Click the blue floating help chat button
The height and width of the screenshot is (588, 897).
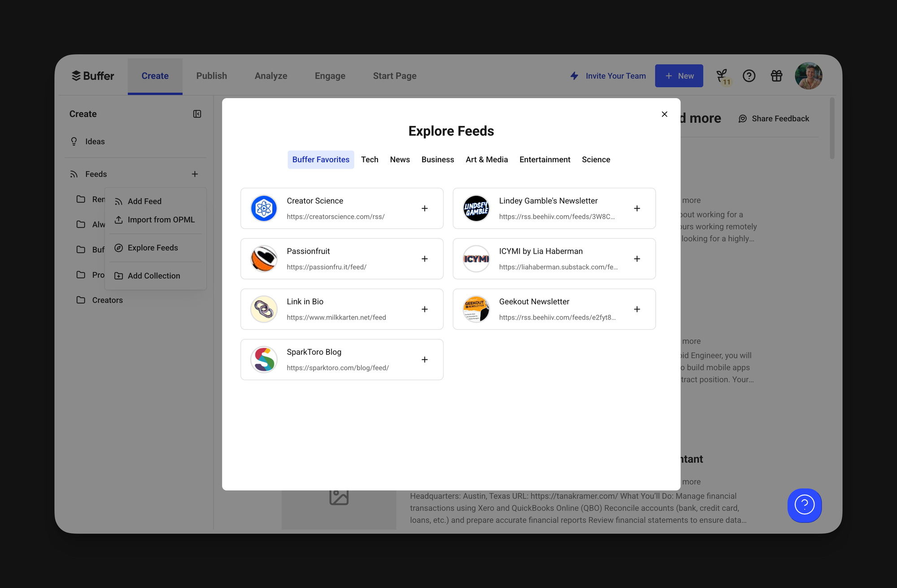pyautogui.click(x=804, y=505)
